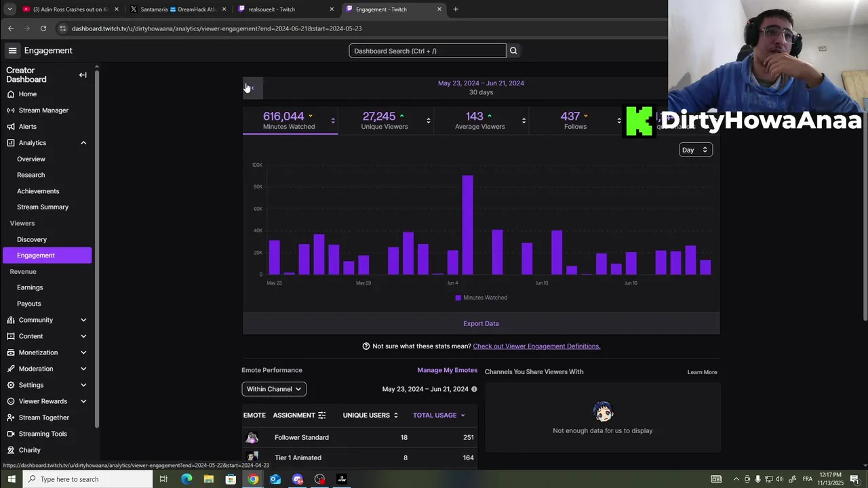Click the Content sidebar icon
The width and height of the screenshot is (868, 488).
[x=11, y=336]
